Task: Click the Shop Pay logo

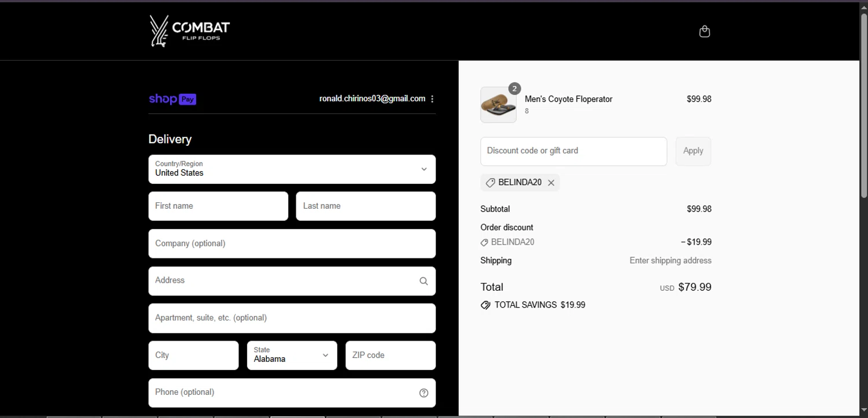Action: (x=172, y=99)
